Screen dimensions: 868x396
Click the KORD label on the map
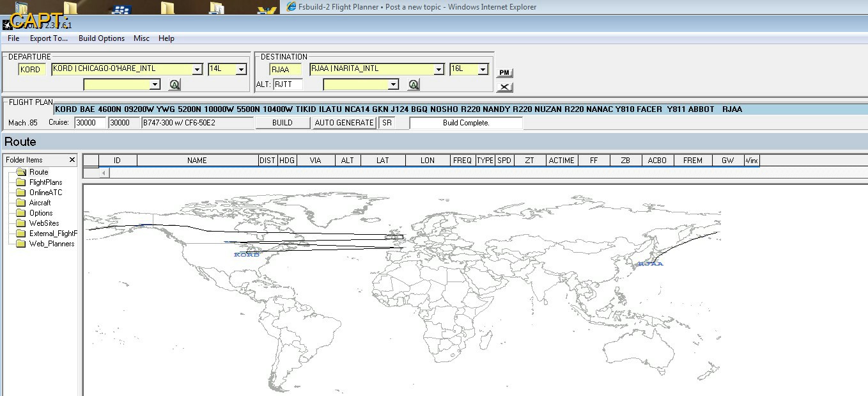coord(247,255)
